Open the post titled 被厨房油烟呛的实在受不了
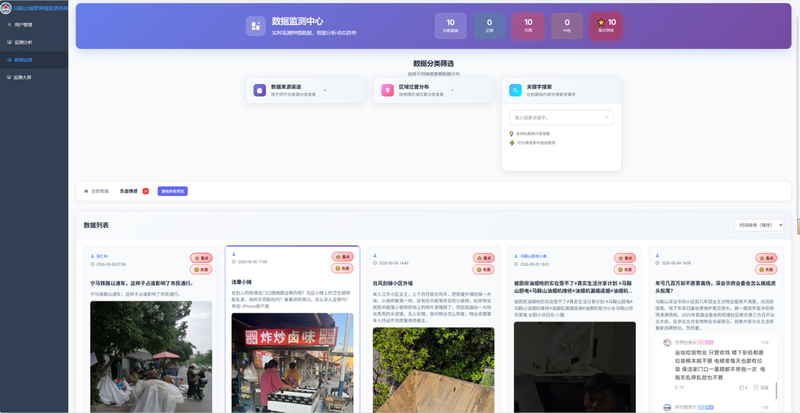This screenshot has width=800, height=413. [x=574, y=287]
